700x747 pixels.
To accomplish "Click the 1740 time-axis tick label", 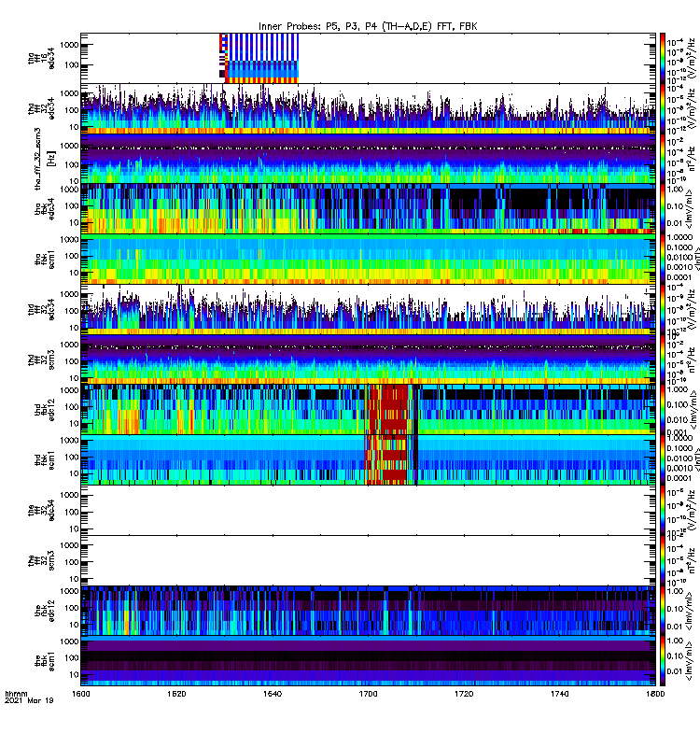I will click(559, 694).
